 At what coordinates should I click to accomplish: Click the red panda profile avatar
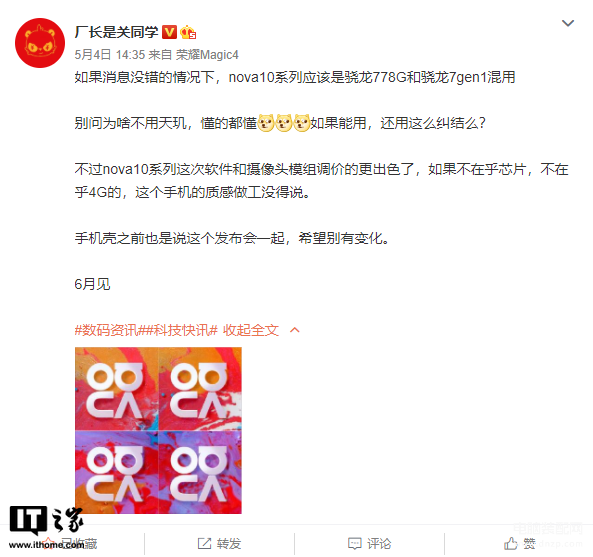40,43
